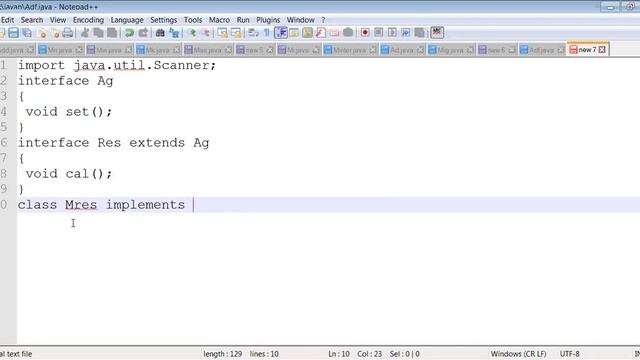Close the current document via toolbar Close icon
This screenshot has width=640, height=360.
(x=42, y=33)
